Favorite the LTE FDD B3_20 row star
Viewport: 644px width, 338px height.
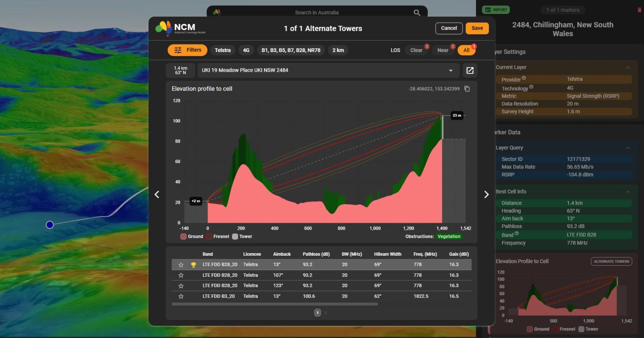(181, 296)
